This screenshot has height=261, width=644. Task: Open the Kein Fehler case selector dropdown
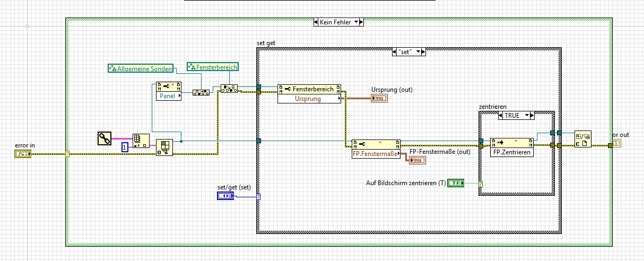356,22
